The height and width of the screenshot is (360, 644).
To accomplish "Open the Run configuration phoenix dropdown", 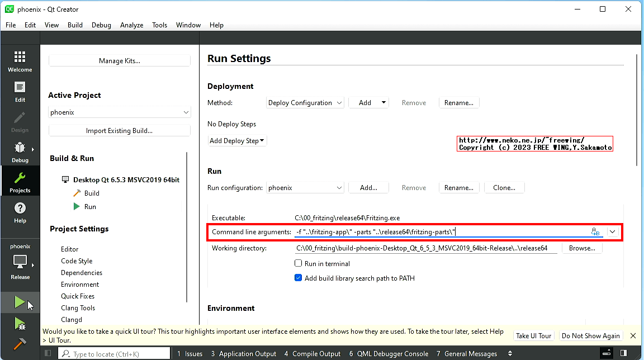I will coord(305,188).
